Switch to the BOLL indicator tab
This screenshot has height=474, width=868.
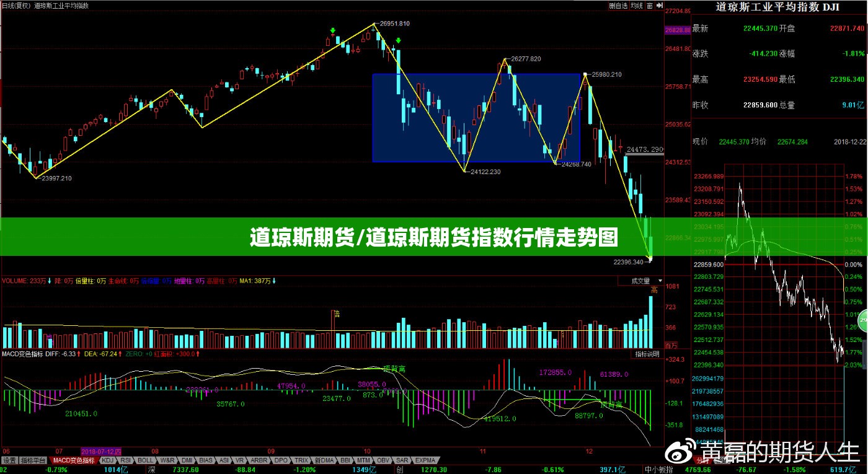click(146, 460)
